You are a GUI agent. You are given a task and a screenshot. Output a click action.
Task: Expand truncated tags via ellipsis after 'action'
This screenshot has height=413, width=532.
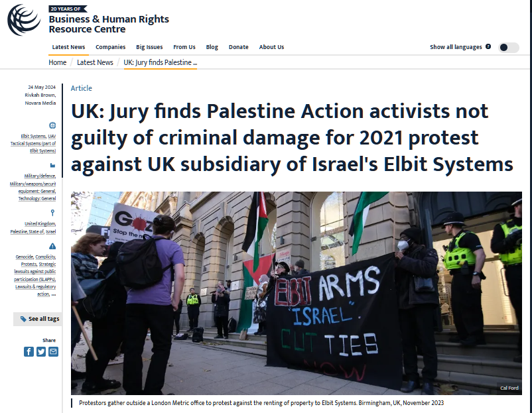pyautogui.click(x=53, y=294)
